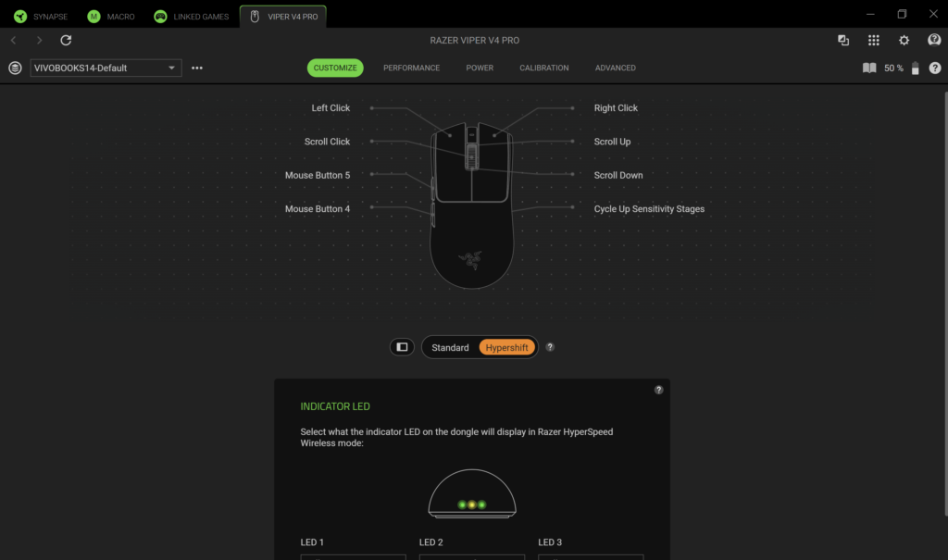Open the Synapse home tab
948x560 pixels.
tap(41, 17)
